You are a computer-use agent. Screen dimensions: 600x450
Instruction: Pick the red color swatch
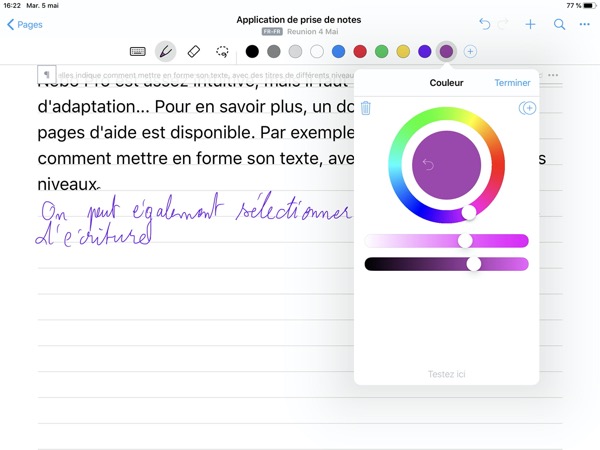(x=360, y=51)
